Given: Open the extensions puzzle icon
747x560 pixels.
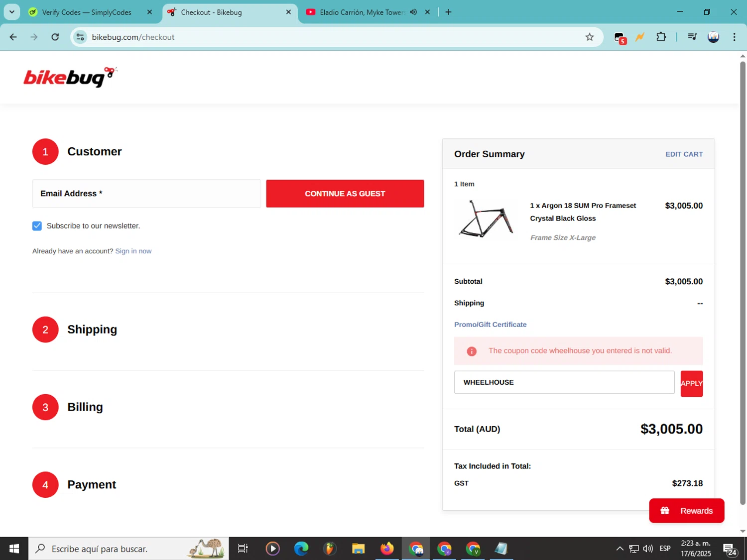Looking at the screenshot, I should coord(661,37).
